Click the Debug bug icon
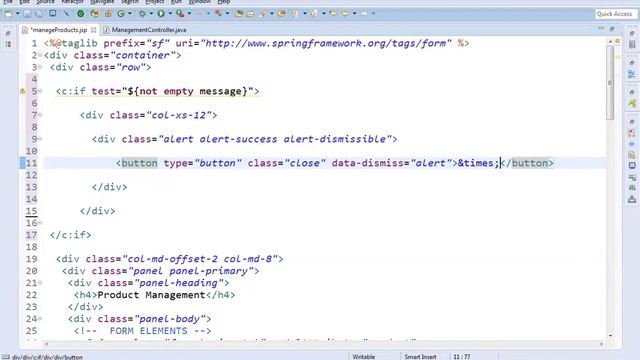Image resolution: width=640 pixels, height=360 pixels. (142, 14)
